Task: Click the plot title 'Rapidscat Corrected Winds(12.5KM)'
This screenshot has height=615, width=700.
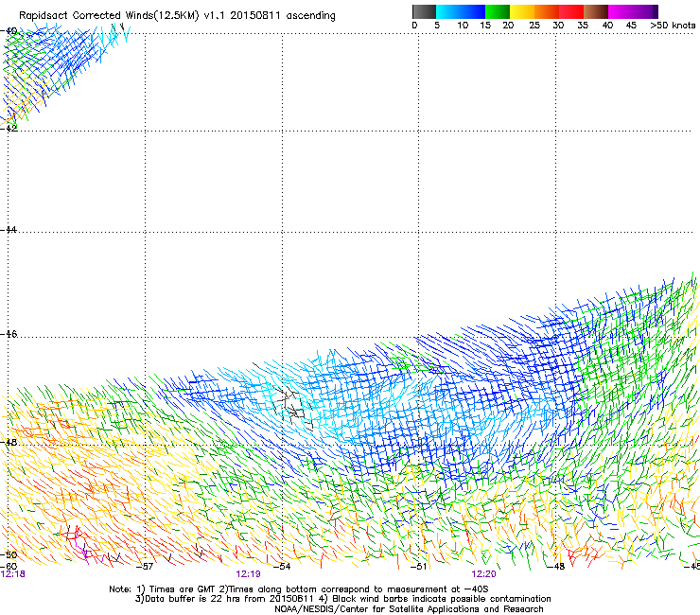Action: click(x=109, y=16)
